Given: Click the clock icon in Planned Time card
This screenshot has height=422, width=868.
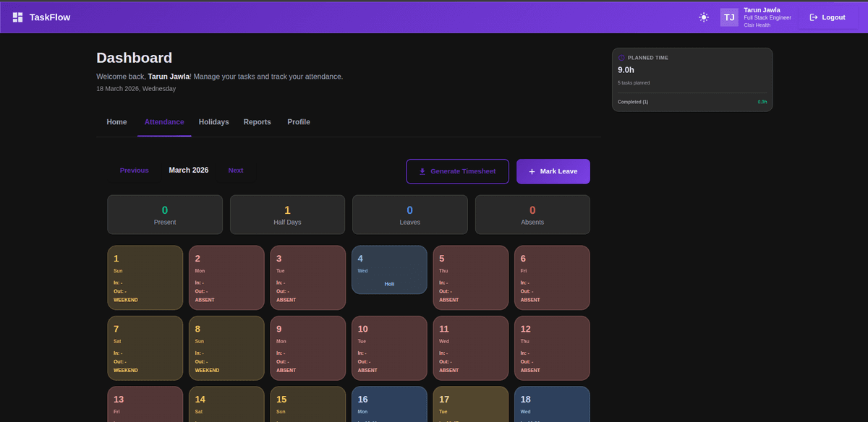Looking at the screenshot, I should (x=621, y=58).
